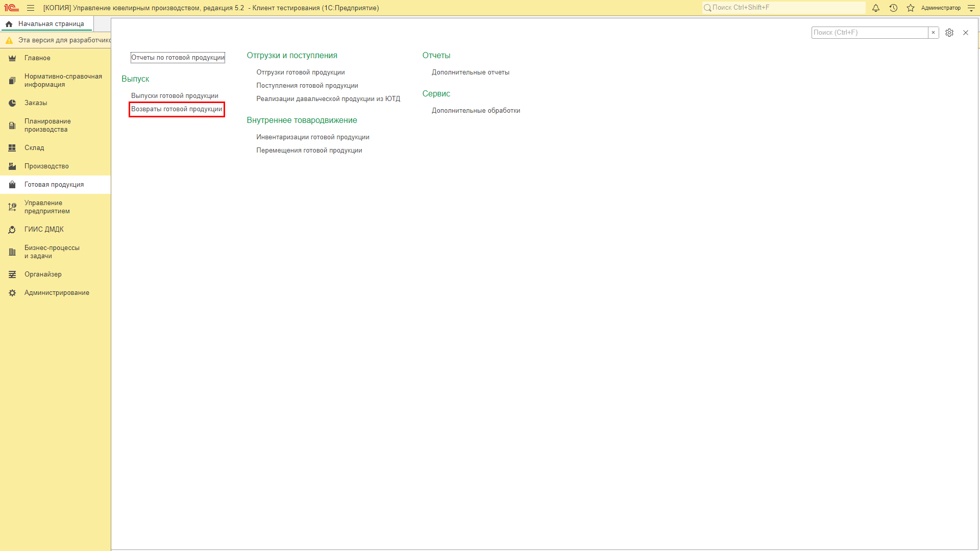
Task: Click the Планирование производства icon
Action: pos(12,126)
